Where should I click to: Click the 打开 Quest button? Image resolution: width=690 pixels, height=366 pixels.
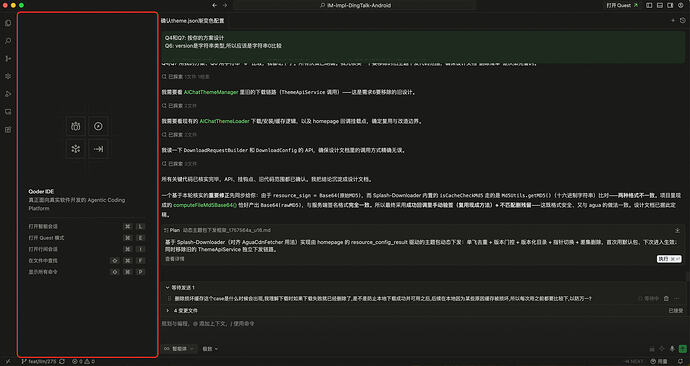[622, 5]
